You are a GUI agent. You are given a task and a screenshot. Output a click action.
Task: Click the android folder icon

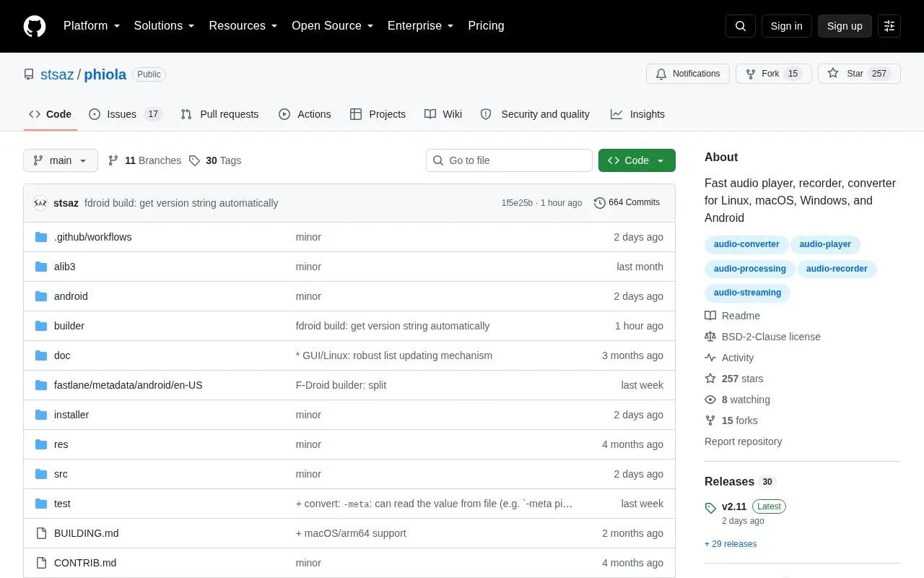(x=41, y=296)
